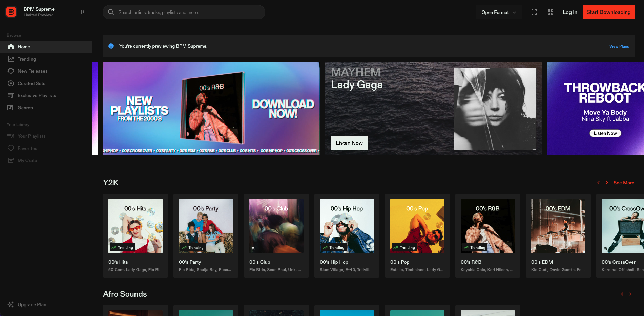This screenshot has width=644, height=316.
Task: Click the Trending chart icon in sidebar
Action: click(11, 59)
